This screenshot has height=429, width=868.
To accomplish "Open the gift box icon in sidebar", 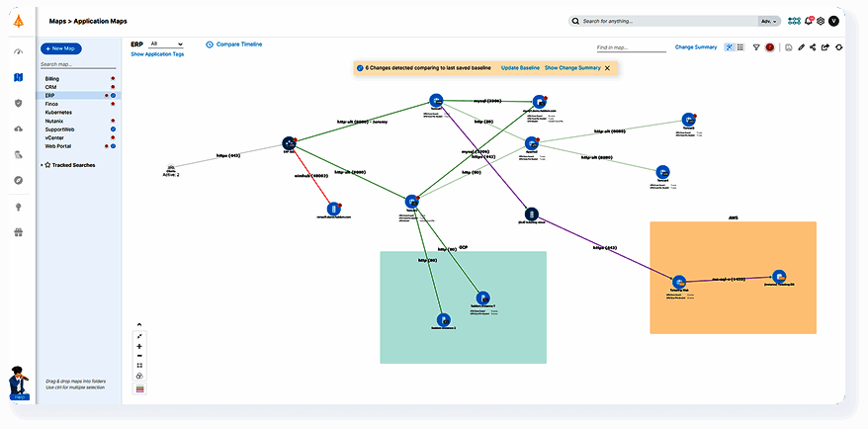I will coord(18,232).
